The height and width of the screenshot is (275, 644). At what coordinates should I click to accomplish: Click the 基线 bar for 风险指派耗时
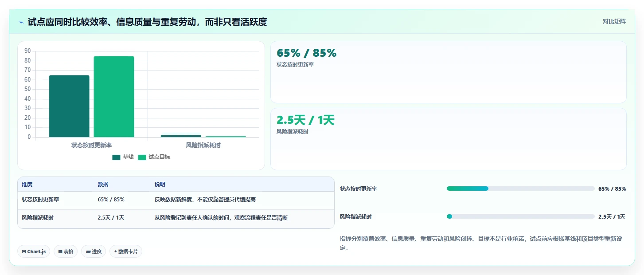point(181,136)
